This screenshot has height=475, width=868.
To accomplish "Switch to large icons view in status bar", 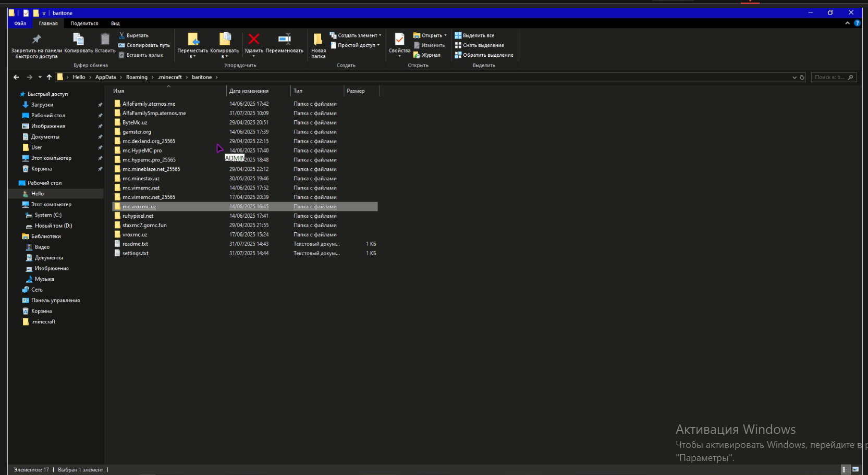I will [855, 469].
